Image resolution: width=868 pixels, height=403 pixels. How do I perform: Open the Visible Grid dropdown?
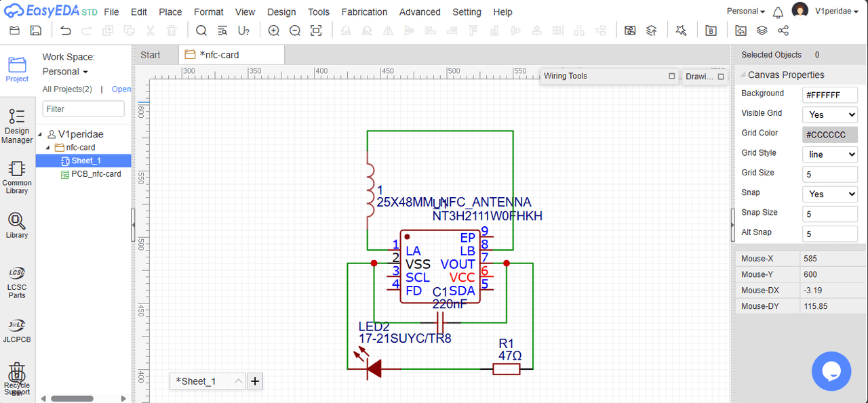click(829, 114)
